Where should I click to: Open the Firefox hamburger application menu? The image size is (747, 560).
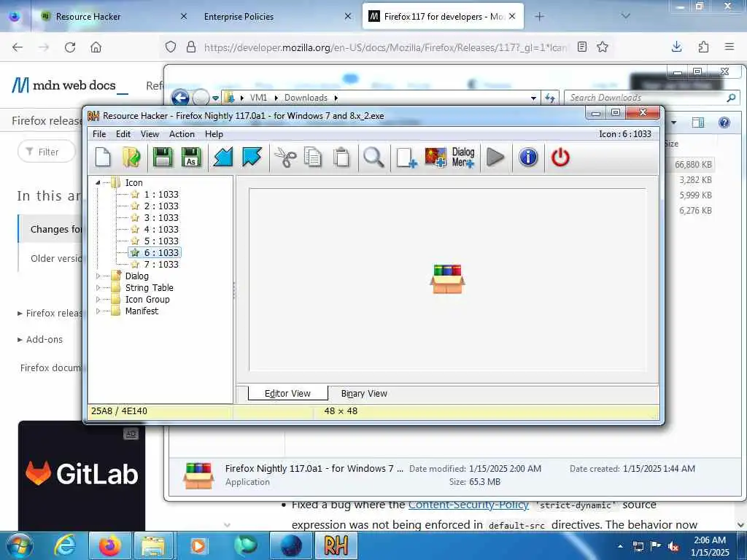coord(729,47)
